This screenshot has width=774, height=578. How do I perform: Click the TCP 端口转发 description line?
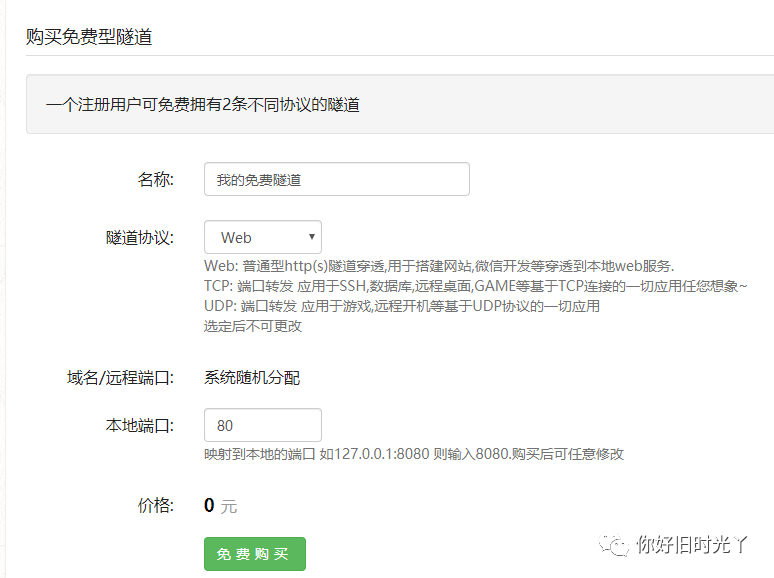coord(475,286)
